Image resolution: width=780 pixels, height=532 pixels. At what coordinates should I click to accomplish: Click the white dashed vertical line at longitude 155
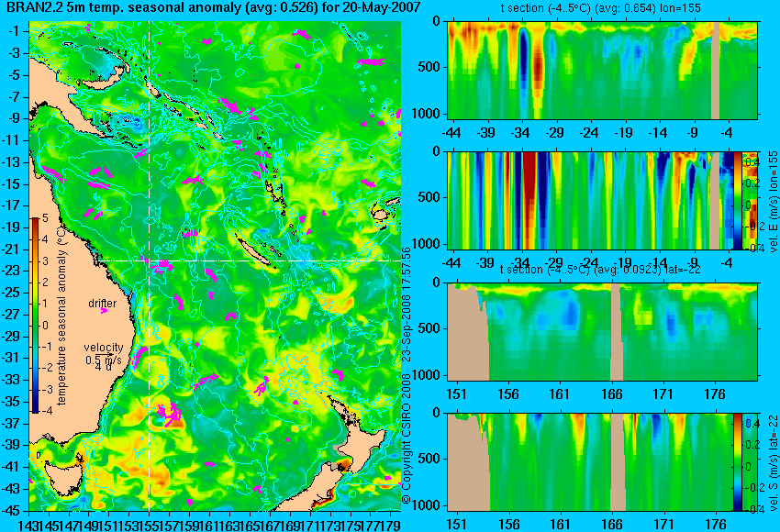coord(149,266)
